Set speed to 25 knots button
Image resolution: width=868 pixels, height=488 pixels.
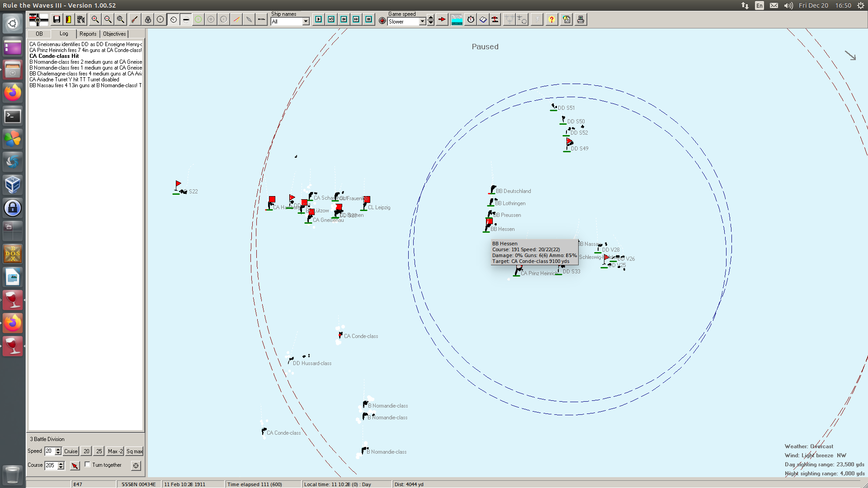pos(99,451)
